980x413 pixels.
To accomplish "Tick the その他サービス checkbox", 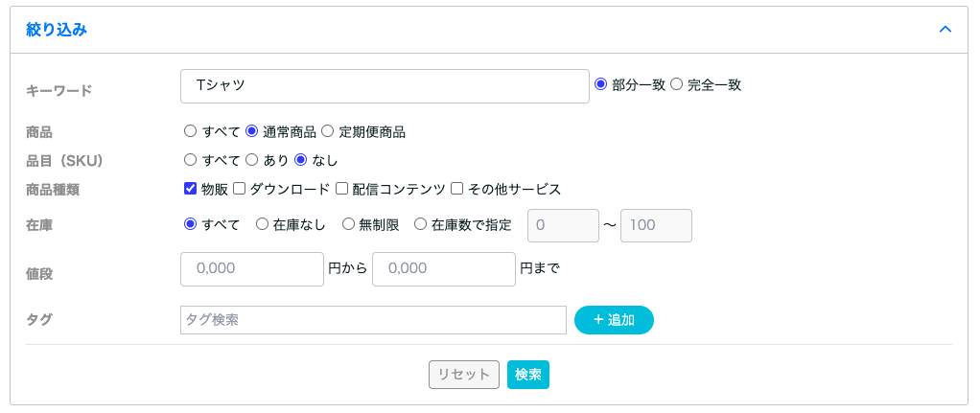I will coord(457,189).
